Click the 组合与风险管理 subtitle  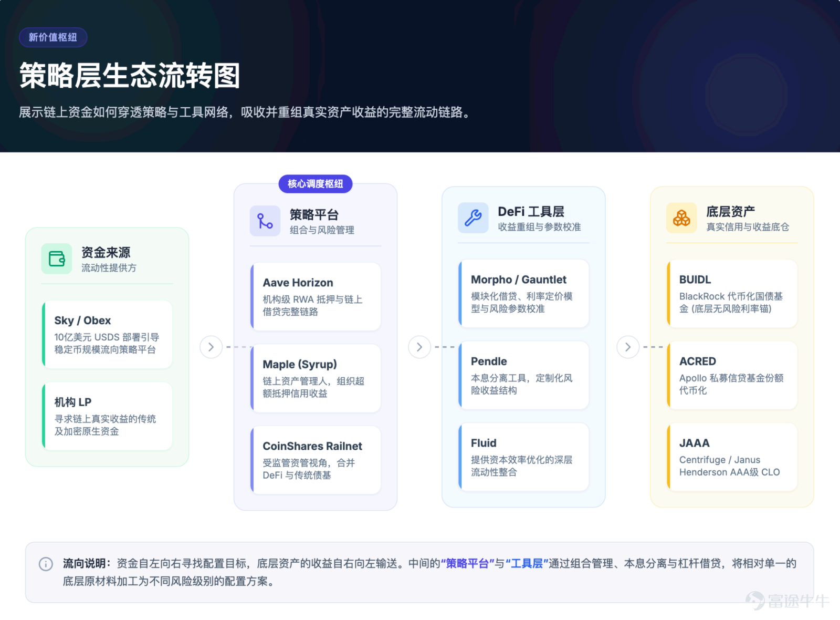click(x=322, y=230)
